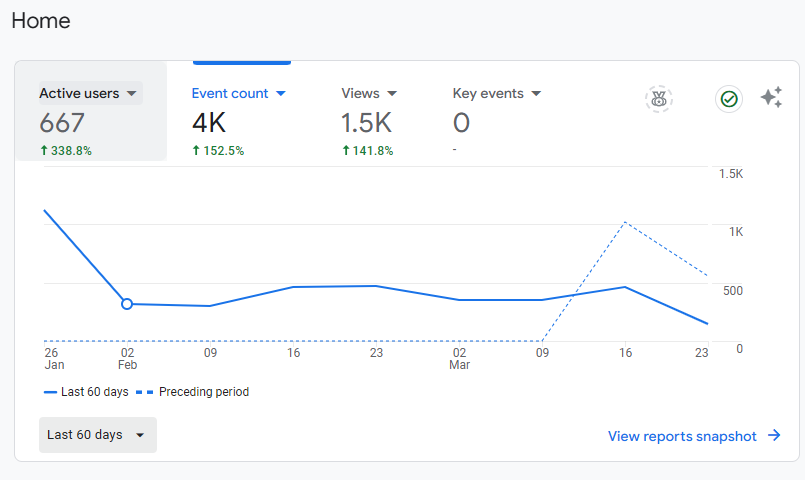805x480 pixels.
Task: Click the Last 60 days legend entry
Action: pyautogui.click(x=86, y=392)
